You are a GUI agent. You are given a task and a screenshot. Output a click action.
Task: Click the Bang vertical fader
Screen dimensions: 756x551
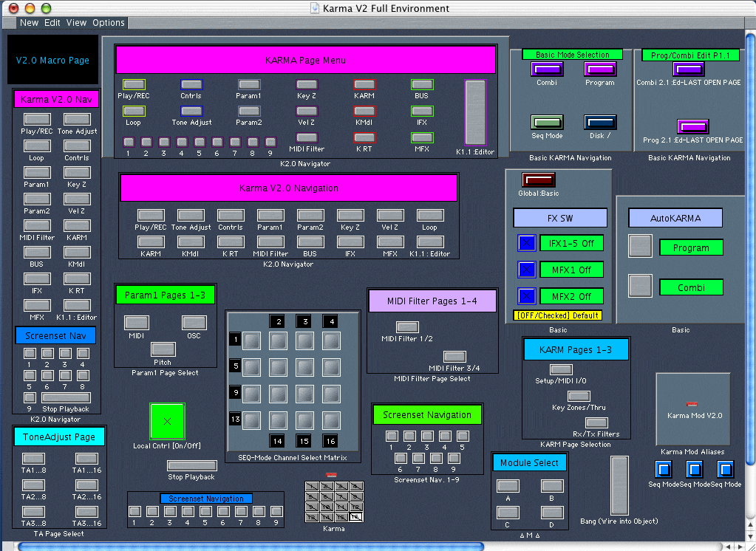coord(619,485)
